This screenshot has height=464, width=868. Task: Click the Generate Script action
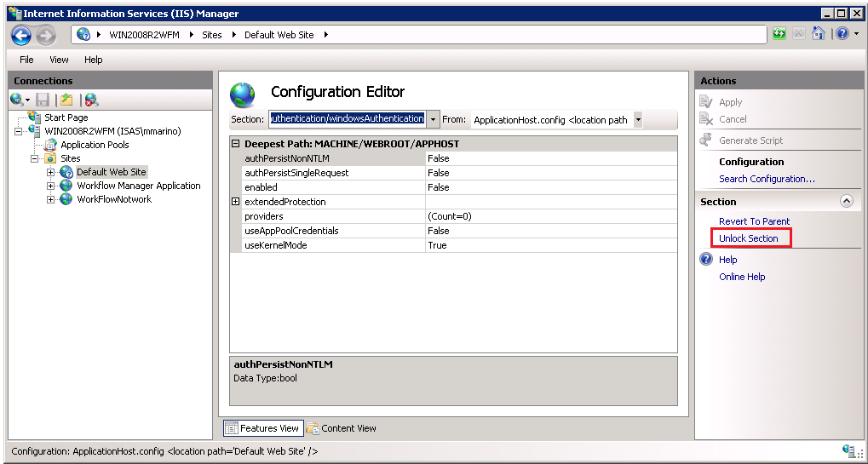(750, 140)
